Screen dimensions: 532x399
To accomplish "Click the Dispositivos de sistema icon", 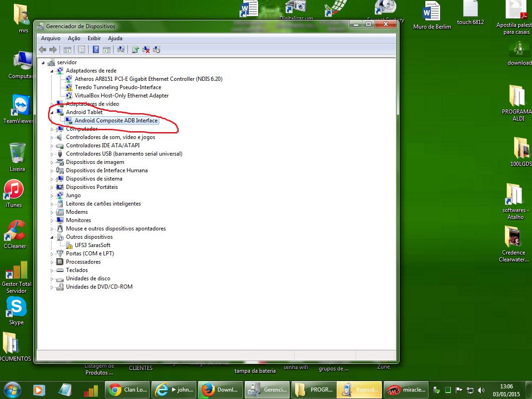I will (x=60, y=179).
